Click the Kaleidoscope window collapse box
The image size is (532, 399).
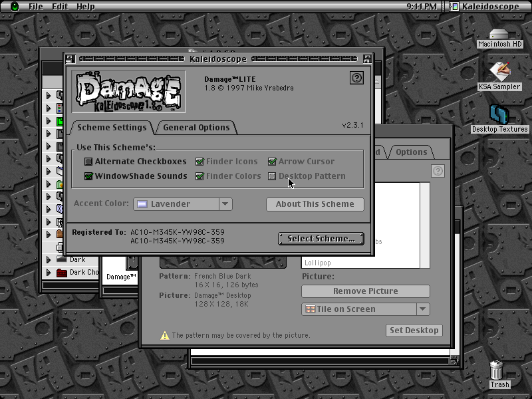[x=367, y=59]
